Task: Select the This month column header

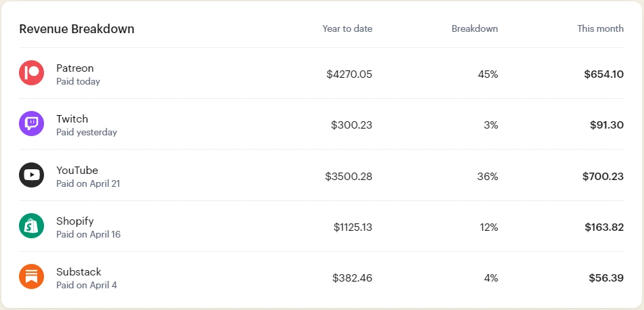Action: pyautogui.click(x=600, y=28)
